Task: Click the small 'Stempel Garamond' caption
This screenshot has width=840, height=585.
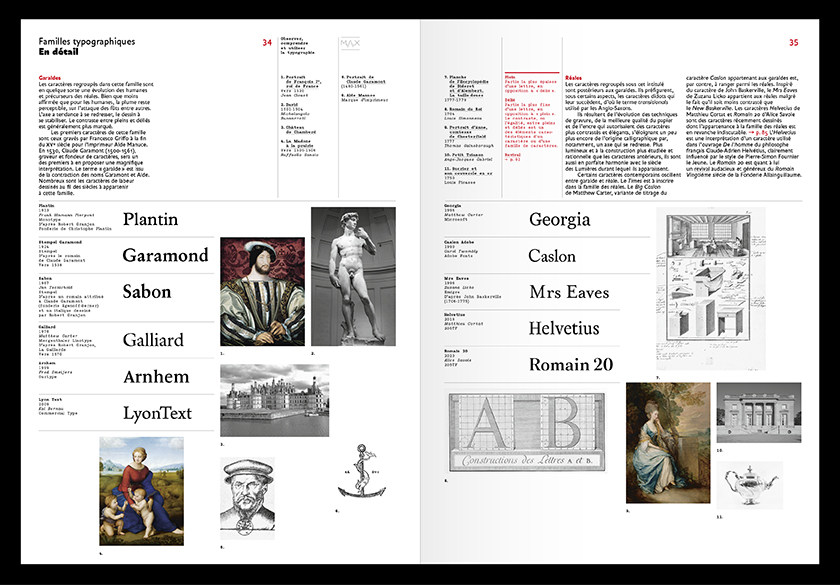Action: [60, 242]
